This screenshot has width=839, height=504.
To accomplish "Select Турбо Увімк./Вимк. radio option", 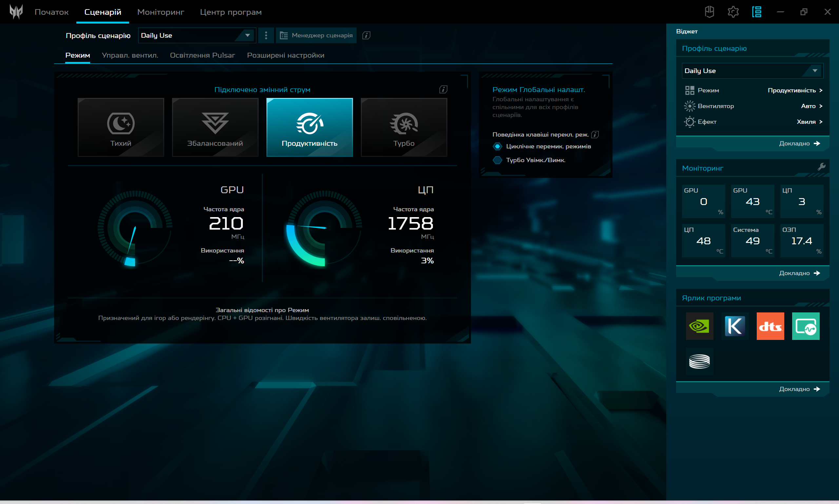I will tap(497, 160).
